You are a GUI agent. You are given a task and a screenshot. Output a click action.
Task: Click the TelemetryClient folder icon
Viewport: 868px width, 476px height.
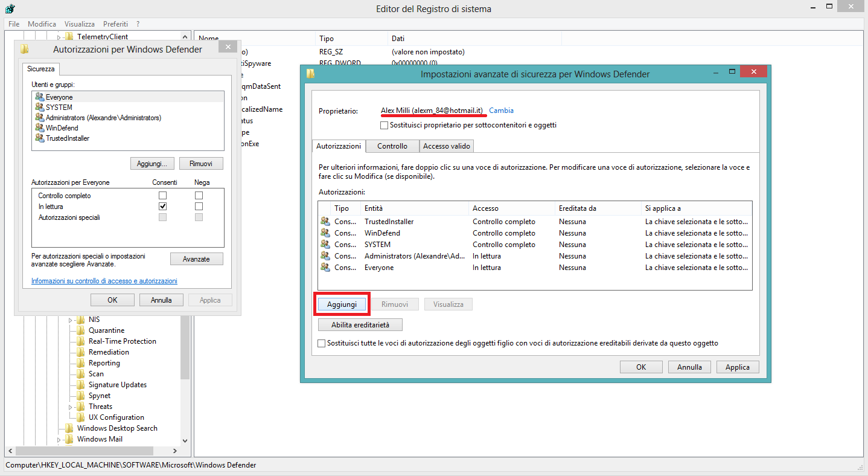(x=69, y=37)
